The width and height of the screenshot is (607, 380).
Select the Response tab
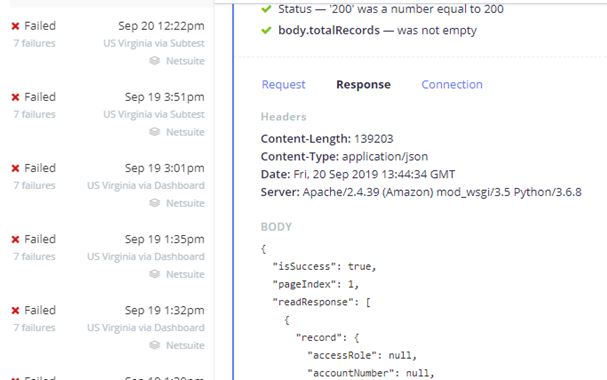pyautogui.click(x=363, y=84)
